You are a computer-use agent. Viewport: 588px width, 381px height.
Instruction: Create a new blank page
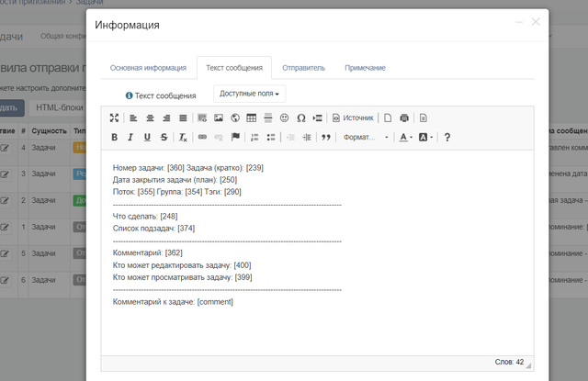(388, 118)
